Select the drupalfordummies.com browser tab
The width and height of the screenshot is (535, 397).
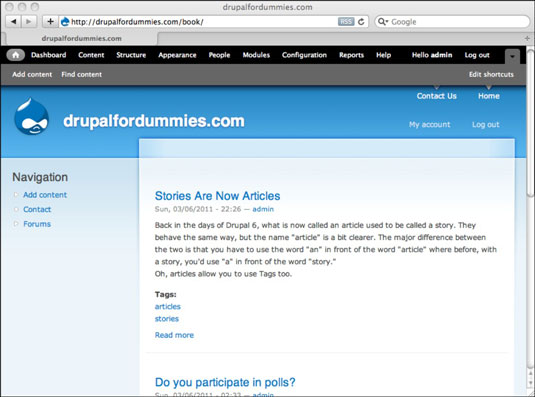tap(81, 39)
